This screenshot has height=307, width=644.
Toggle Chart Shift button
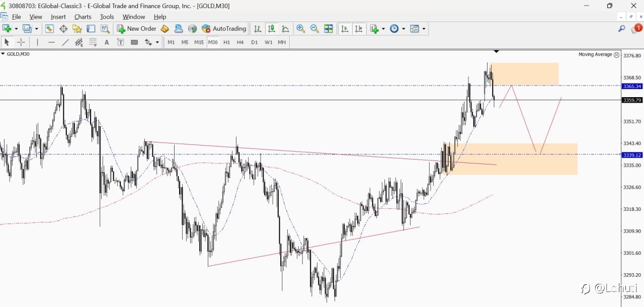tap(359, 29)
